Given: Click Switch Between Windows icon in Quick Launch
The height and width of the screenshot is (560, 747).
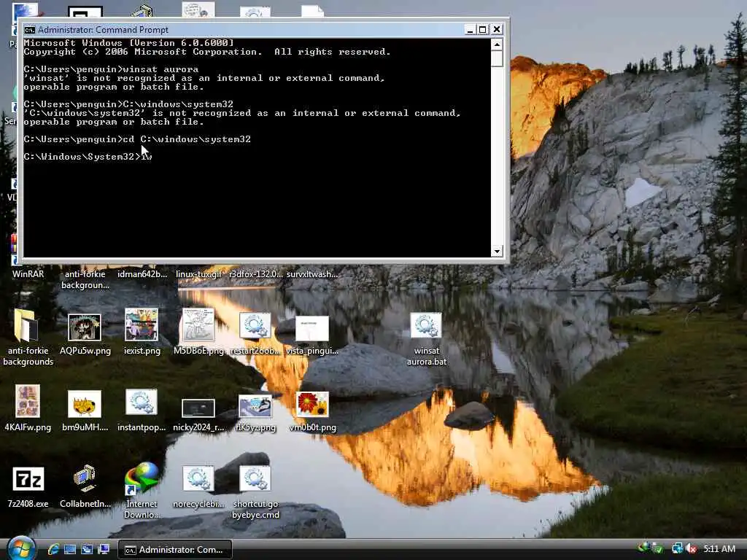Looking at the screenshot, I should [87, 550].
